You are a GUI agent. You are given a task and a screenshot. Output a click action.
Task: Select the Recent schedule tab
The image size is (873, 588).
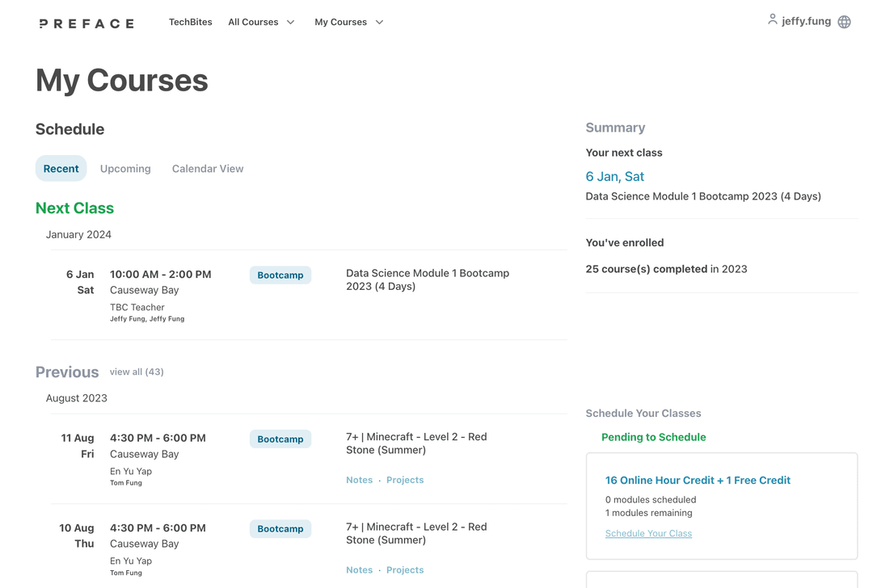coord(61,169)
